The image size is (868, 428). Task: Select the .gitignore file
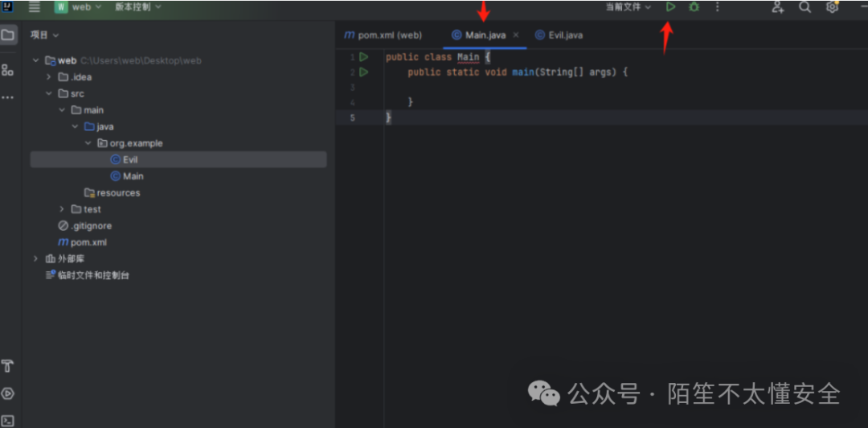[178, 226]
